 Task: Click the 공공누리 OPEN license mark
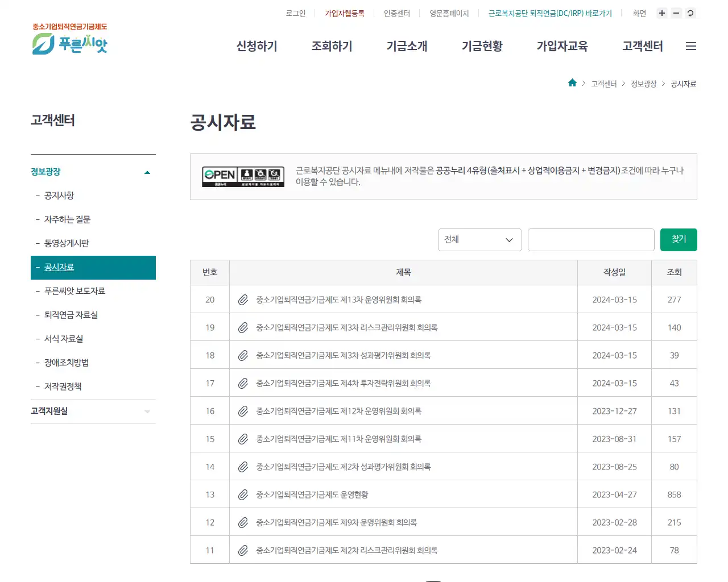click(243, 177)
